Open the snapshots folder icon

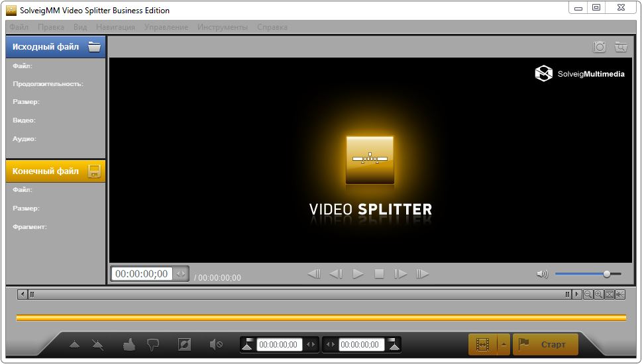point(621,47)
